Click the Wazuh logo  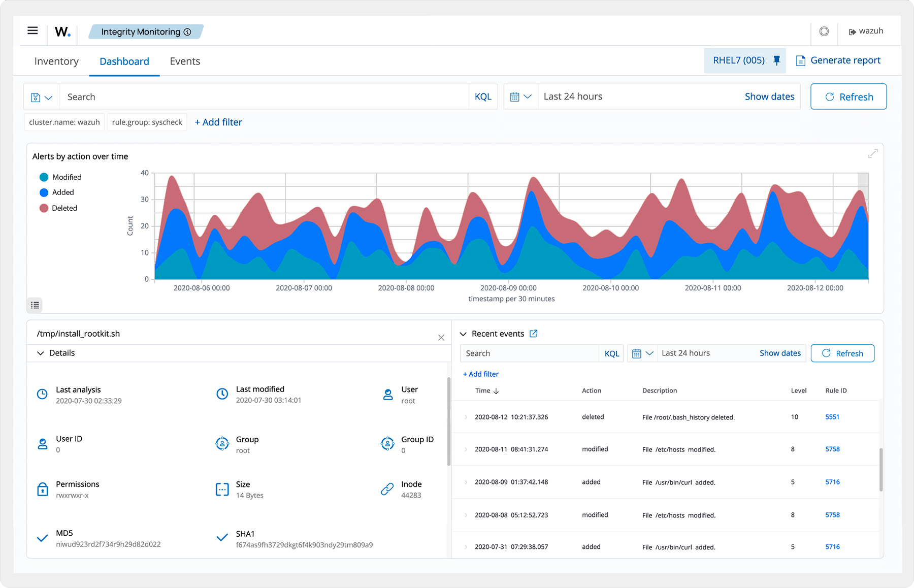point(62,31)
